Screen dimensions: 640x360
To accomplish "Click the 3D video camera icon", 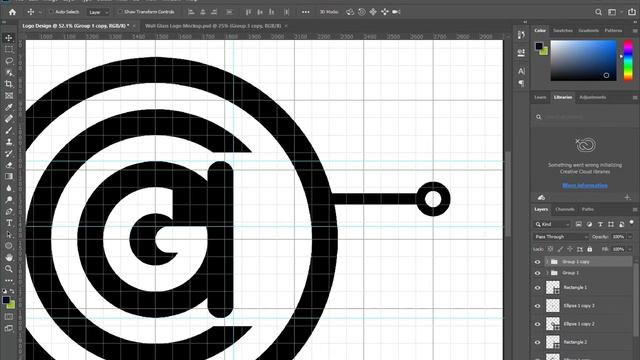I will 396,12.
